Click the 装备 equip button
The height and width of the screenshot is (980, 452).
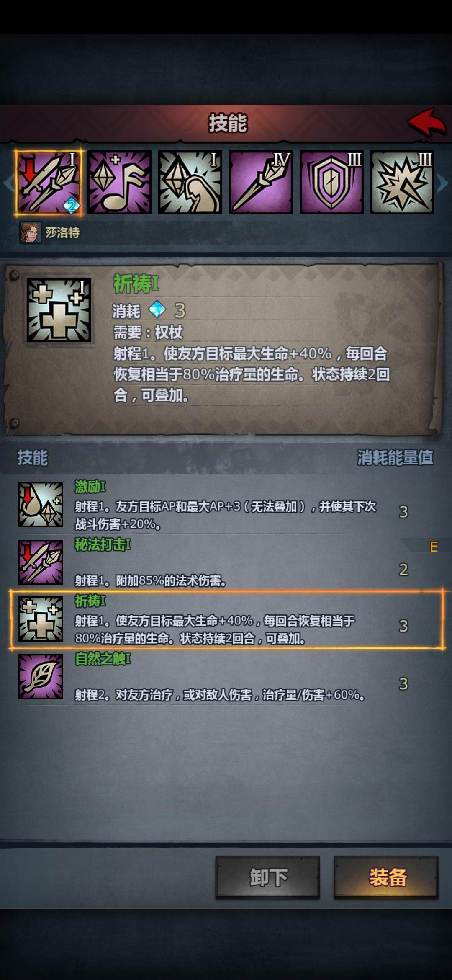tap(386, 877)
